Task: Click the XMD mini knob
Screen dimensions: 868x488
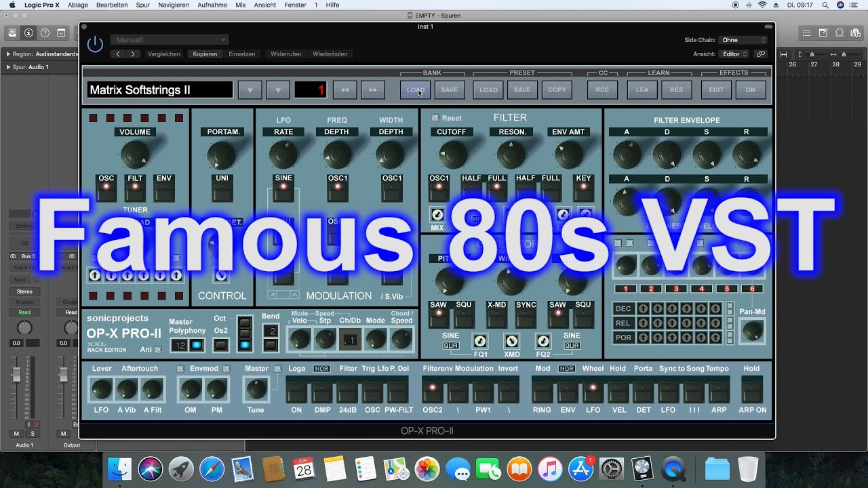Action: pyautogui.click(x=512, y=341)
